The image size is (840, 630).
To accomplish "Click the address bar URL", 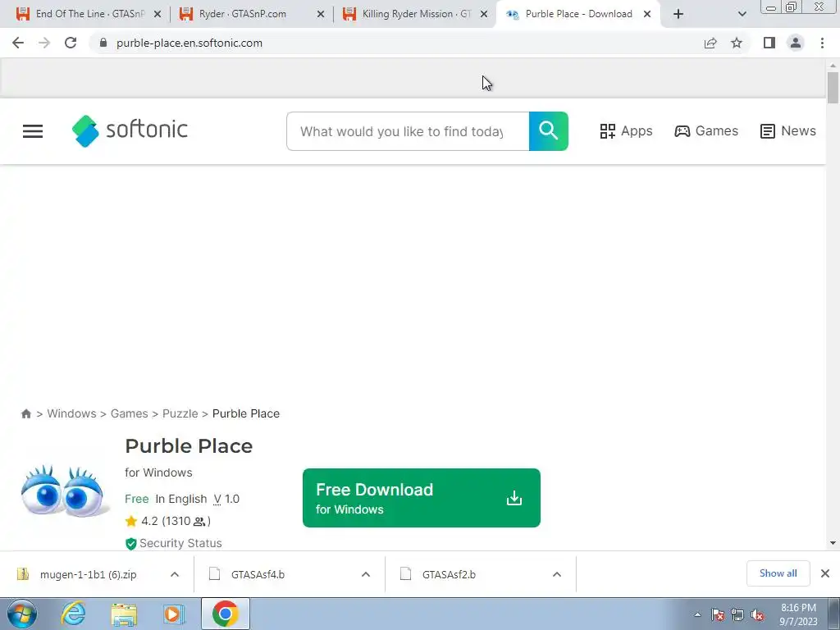I will (x=189, y=43).
